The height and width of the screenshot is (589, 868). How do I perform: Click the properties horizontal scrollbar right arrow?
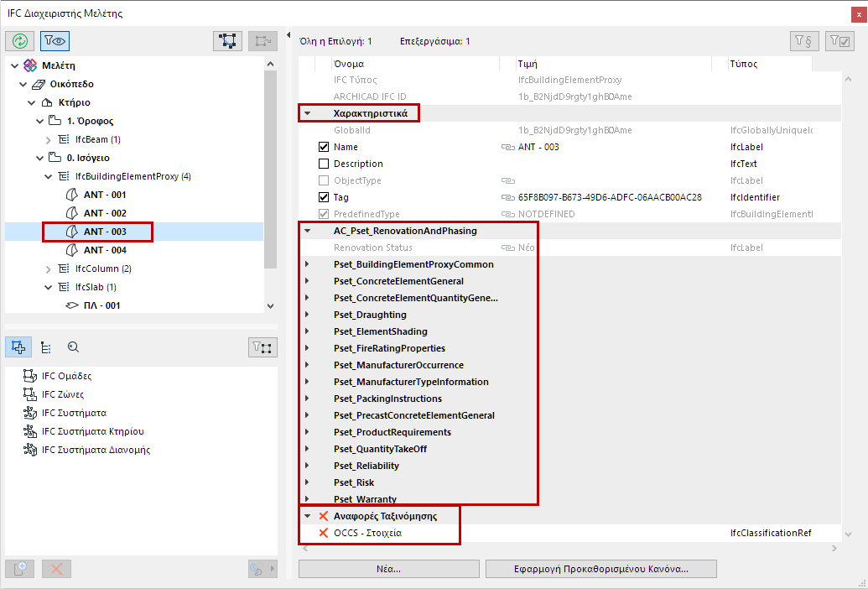(x=834, y=549)
